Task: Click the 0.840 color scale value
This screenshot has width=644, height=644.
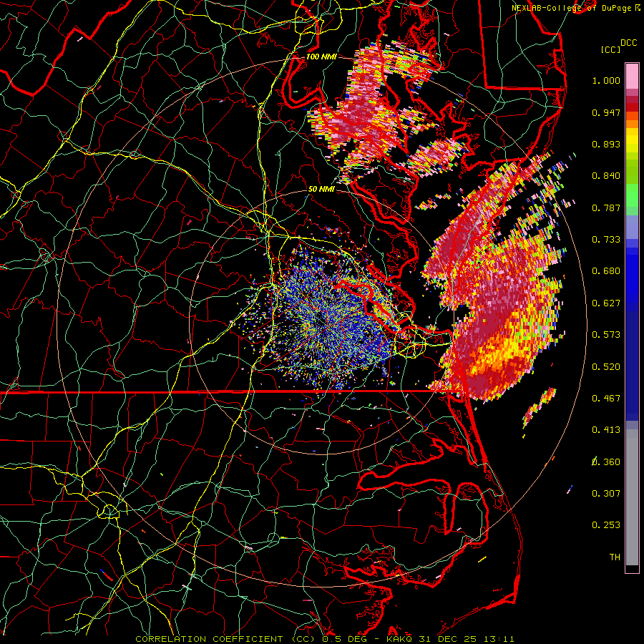Action: click(606, 176)
